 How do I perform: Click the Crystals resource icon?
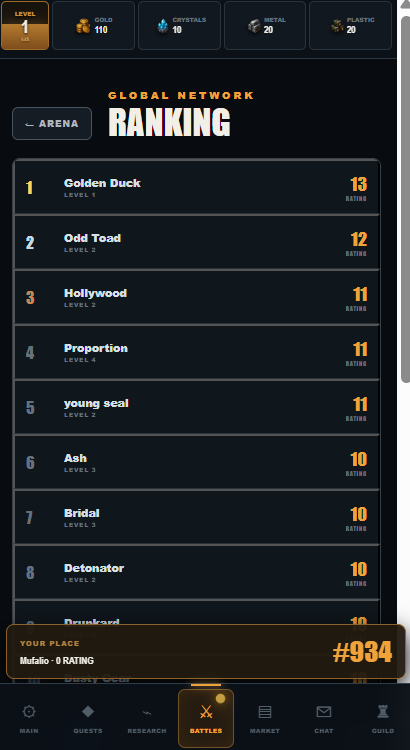point(163,26)
